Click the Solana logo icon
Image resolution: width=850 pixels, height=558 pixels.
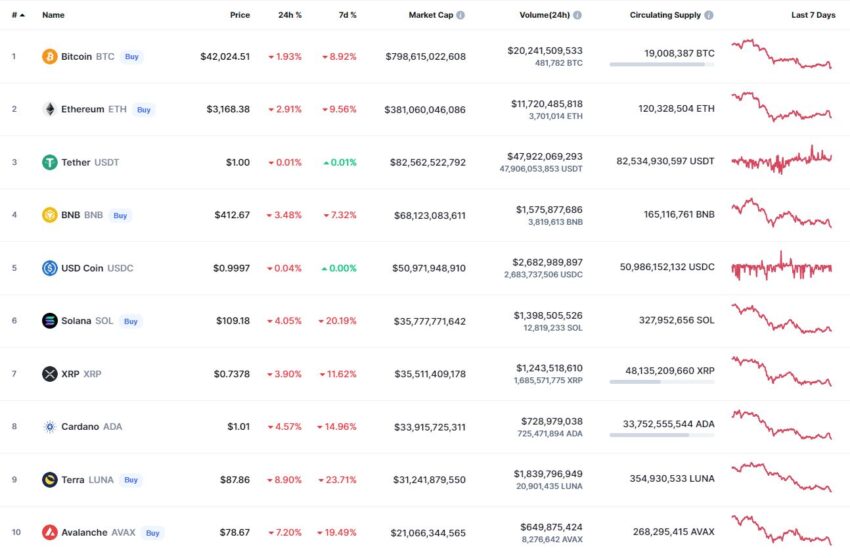pyautogui.click(x=50, y=320)
